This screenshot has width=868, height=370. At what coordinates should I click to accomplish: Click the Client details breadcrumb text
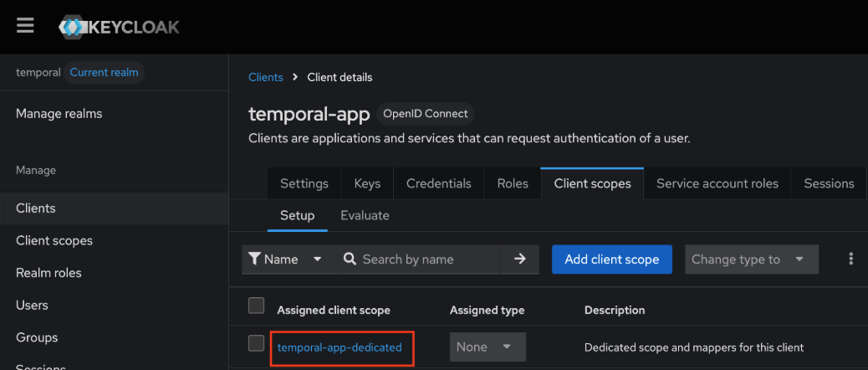[x=340, y=77]
